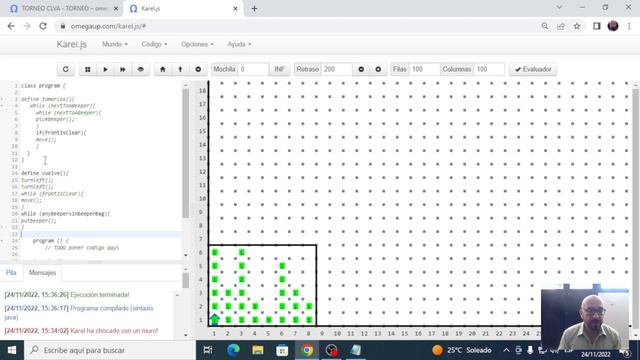Click the decrease delay icon next to Retraso
This screenshot has width=640, height=360.
[361, 69]
